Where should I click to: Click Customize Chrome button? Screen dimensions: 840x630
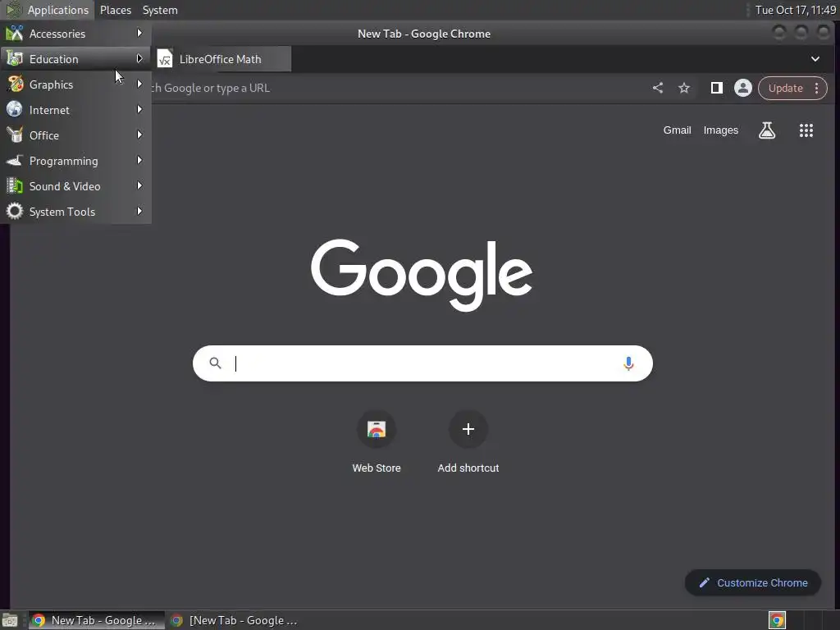(x=753, y=583)
